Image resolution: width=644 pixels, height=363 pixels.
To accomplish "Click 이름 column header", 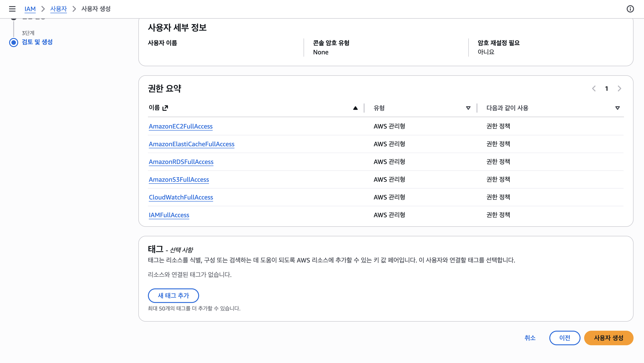I will (154, 108).
